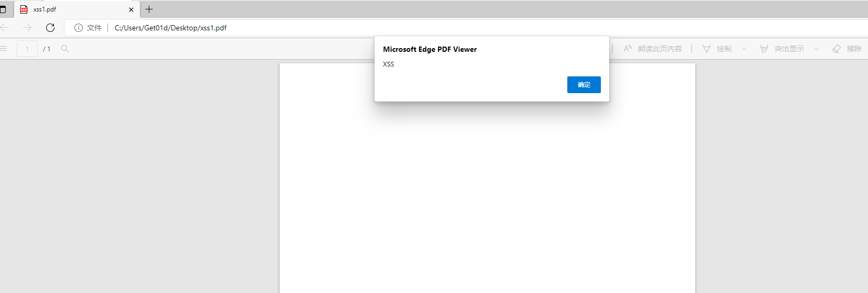Screen dimensions: 868x293
Task: Go back with the left arrow
Action: tap(5, 28)
